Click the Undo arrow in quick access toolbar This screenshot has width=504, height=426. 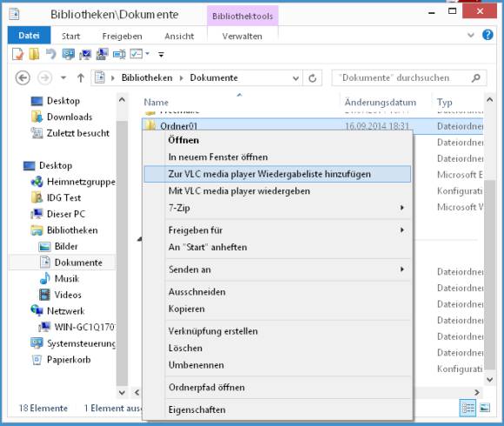(x=50, y=54)
